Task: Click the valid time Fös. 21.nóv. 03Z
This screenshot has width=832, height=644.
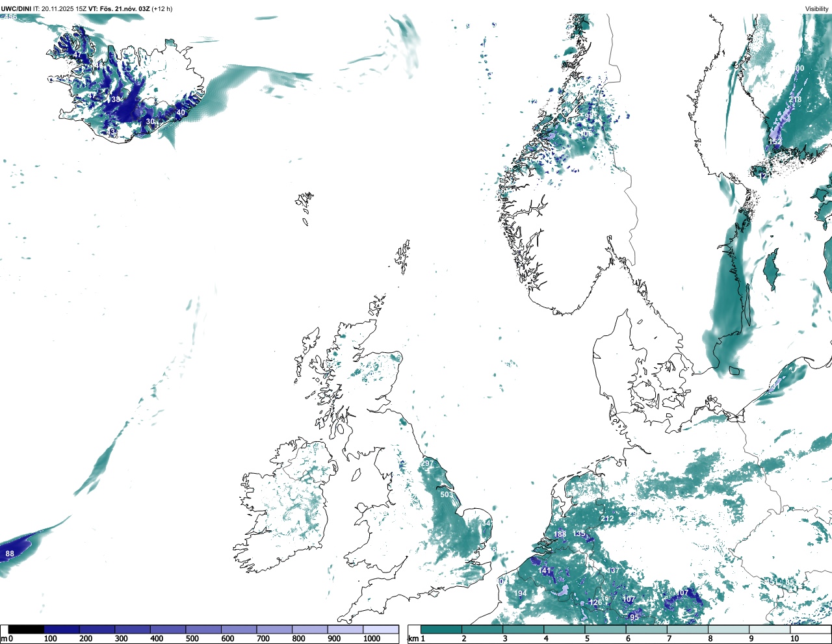Action: point(125,8)
